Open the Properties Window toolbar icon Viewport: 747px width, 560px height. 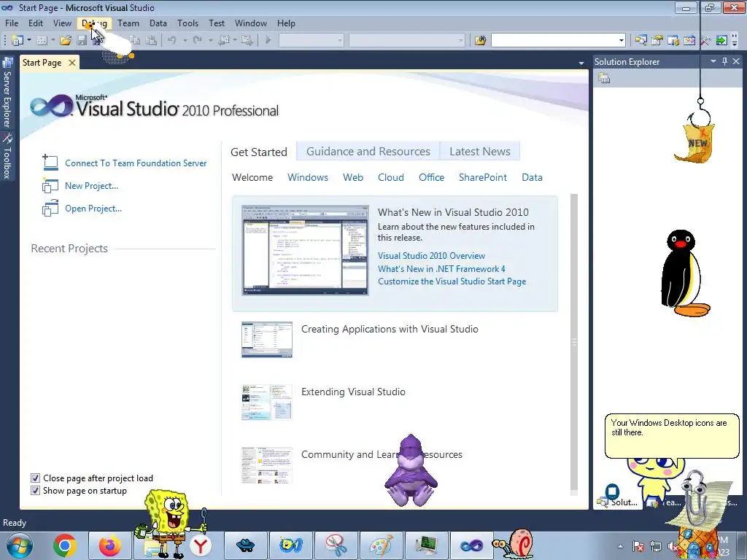coord(657,41)
